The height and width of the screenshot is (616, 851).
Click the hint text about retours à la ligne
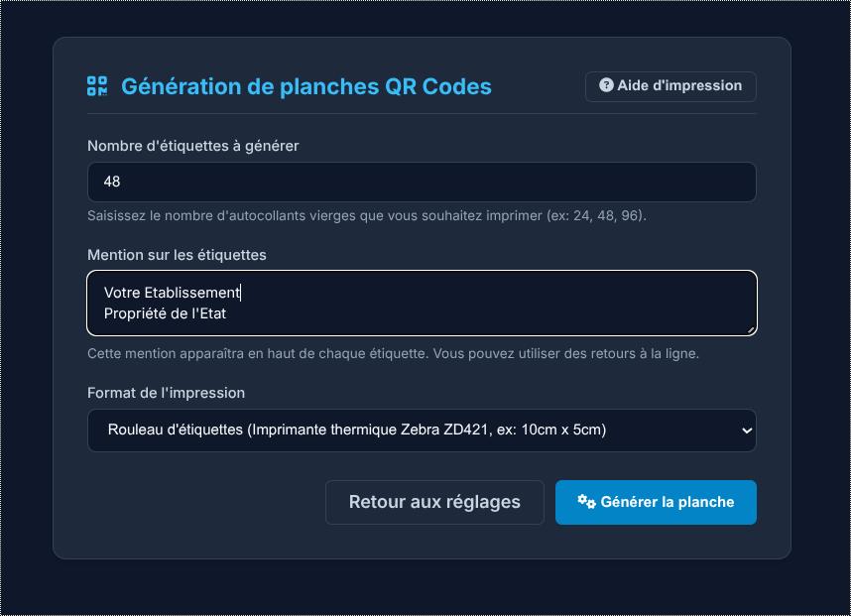point(393,354)
